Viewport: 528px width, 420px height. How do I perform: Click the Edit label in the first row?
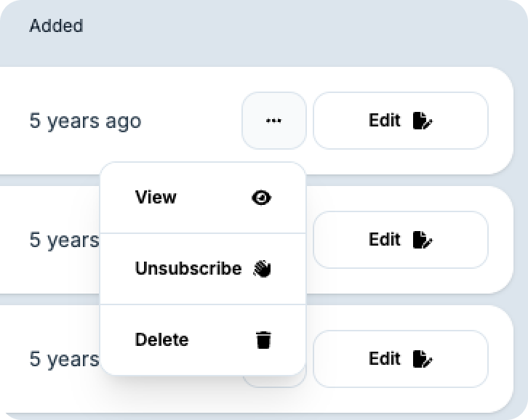(x=385, y=120)
